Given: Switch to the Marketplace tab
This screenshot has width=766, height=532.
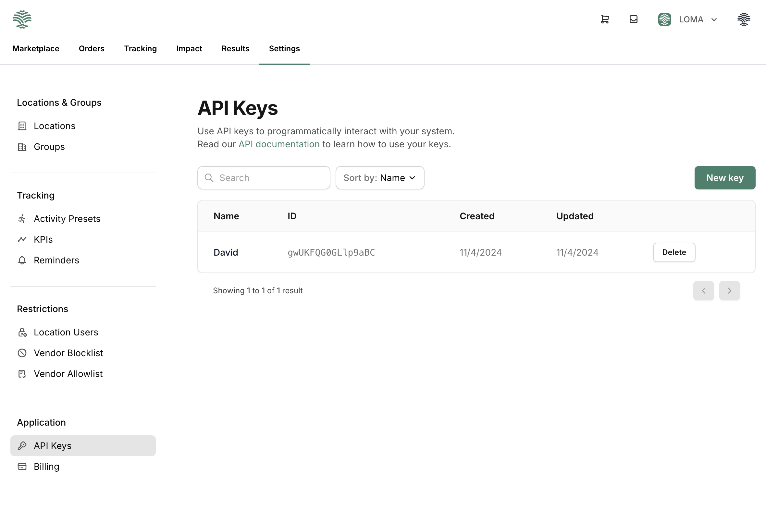Looking at the screenshot, I should click(x=36, y=49).
